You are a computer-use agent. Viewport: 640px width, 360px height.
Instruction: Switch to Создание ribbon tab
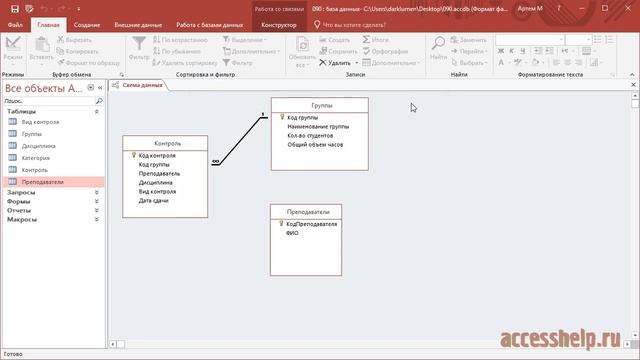(x=87, y=25)
